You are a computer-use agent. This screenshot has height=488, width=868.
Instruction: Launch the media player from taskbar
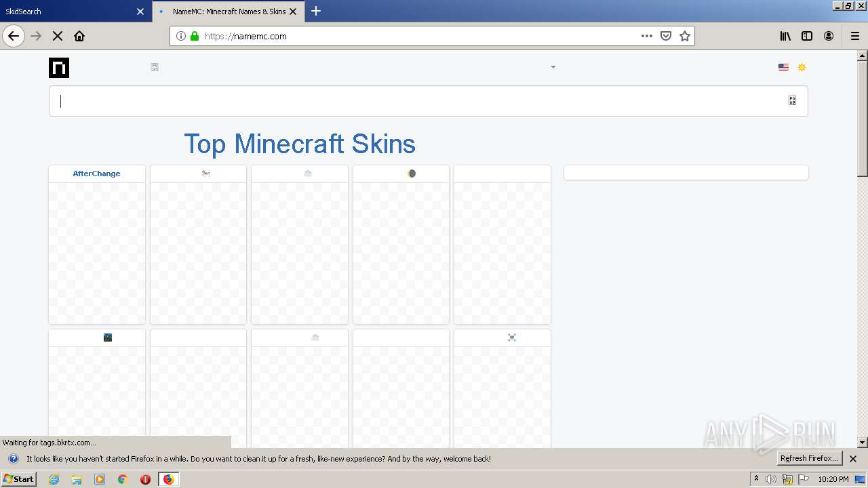coord(100,479)
